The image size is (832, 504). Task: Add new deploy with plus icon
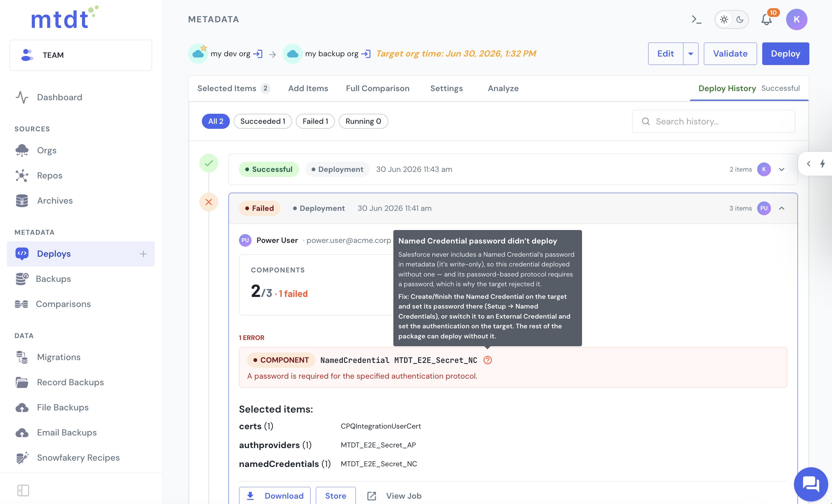point(143,254)
